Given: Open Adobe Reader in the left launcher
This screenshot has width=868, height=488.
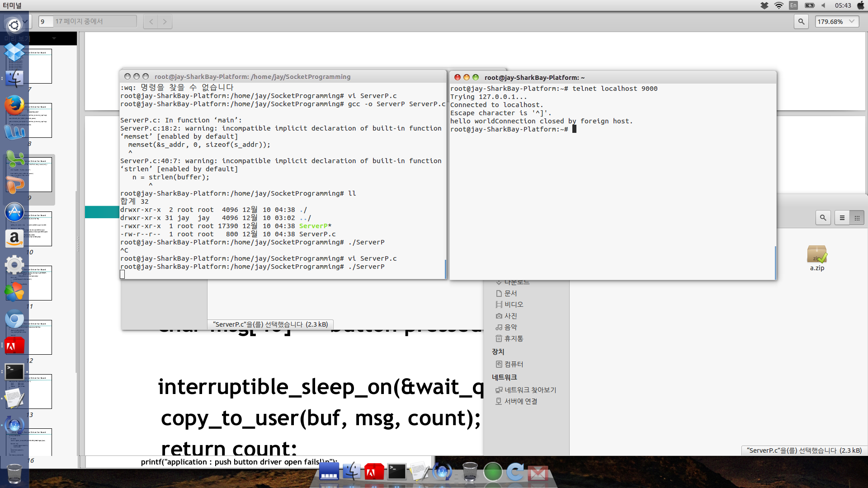Looking at the screenshot, I should point(14,346).
